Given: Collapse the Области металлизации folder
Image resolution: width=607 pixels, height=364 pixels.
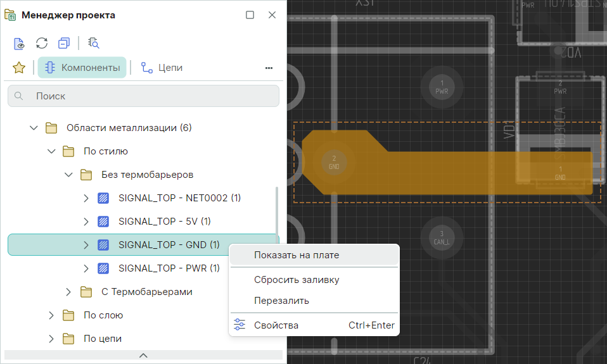Looking at the screenshot, I should click(x=34, y=128).
